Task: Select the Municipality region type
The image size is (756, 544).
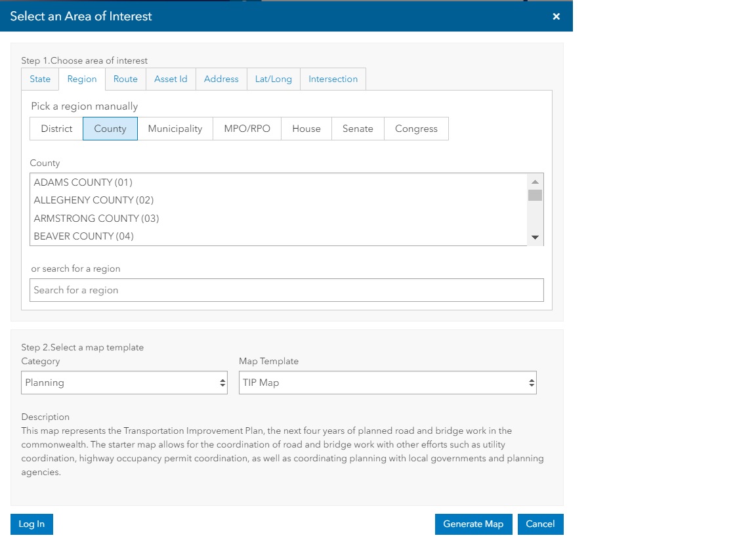Action: coord(175,129)
